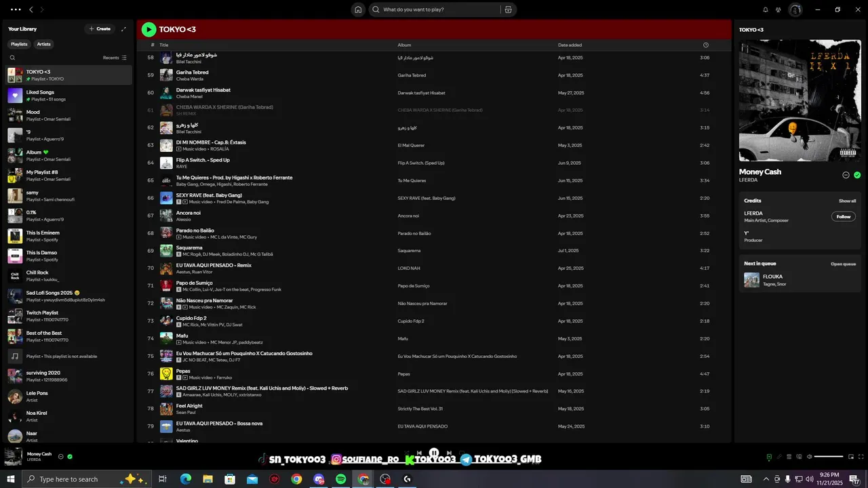Toggle Money Cash saved check in side panel
This screenshot has width=868, height=488.
click(857, 175)
